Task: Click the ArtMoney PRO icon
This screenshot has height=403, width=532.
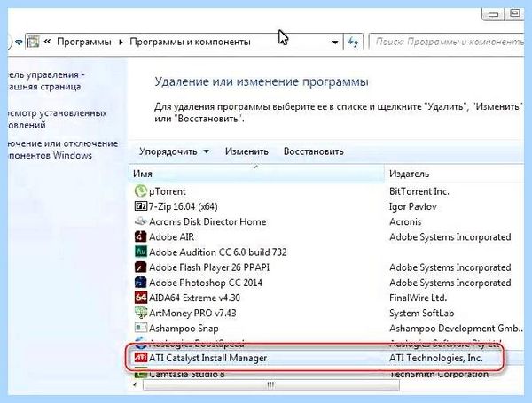Action: [140, 313]
